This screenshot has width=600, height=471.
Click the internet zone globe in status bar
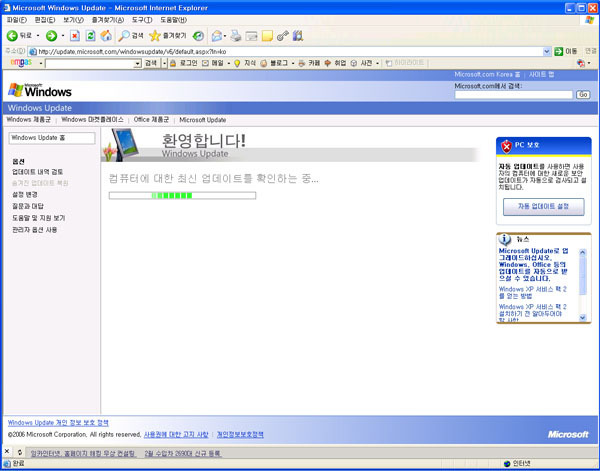pyautogui.click(x=507, y=464)
